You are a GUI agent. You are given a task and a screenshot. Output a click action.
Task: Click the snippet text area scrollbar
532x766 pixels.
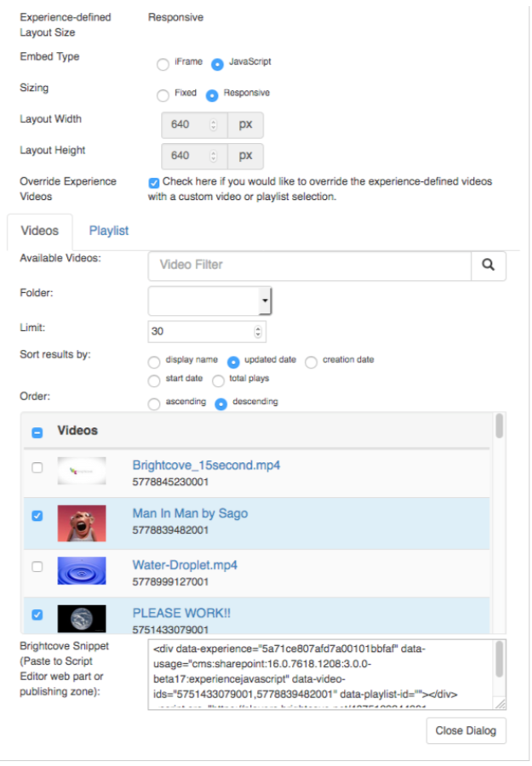(x=500, y=660)
